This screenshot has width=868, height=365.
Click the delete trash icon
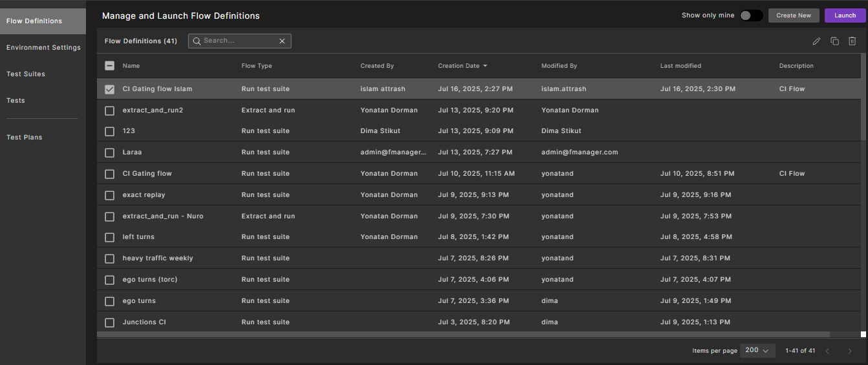[852, 41]
